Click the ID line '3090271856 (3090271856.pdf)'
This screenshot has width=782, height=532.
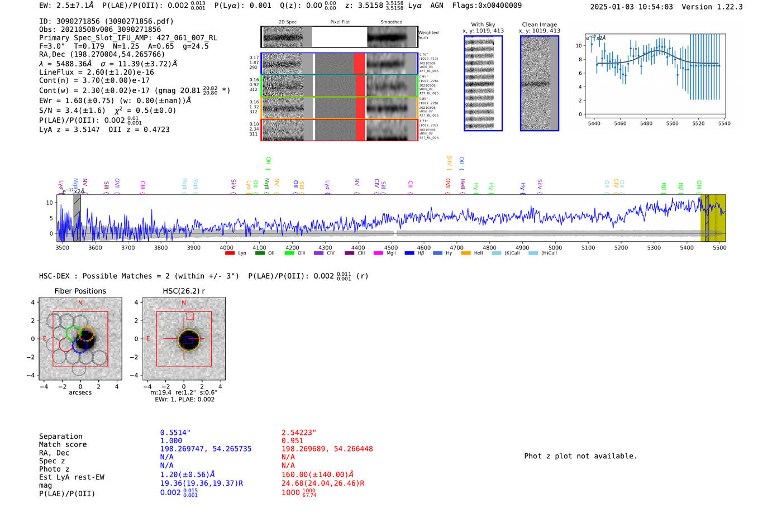pos(106,21)
